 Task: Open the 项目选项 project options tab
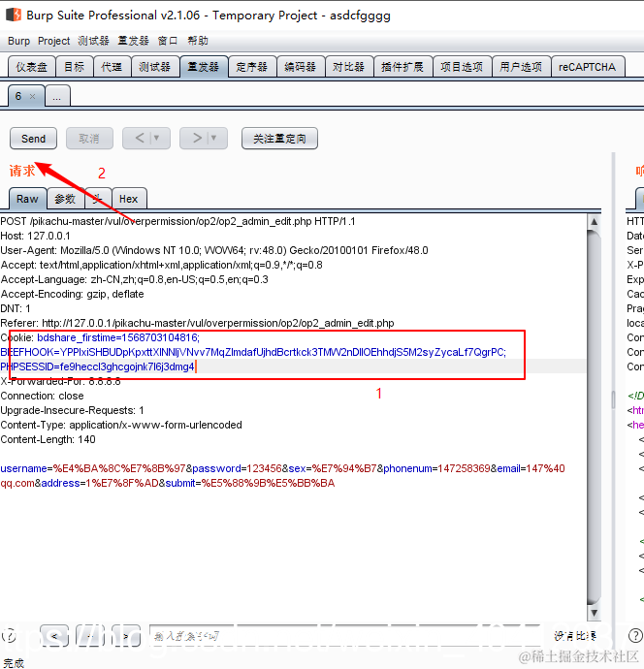(462, 67)
